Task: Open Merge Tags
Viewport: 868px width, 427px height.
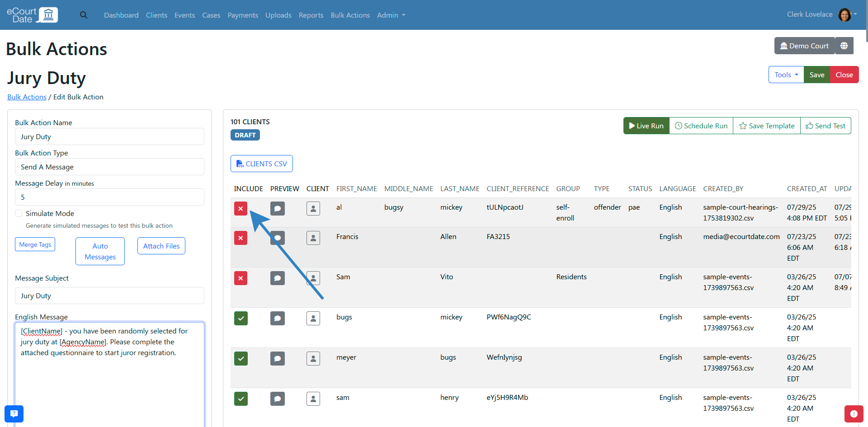Action: (x=35, y=244)
